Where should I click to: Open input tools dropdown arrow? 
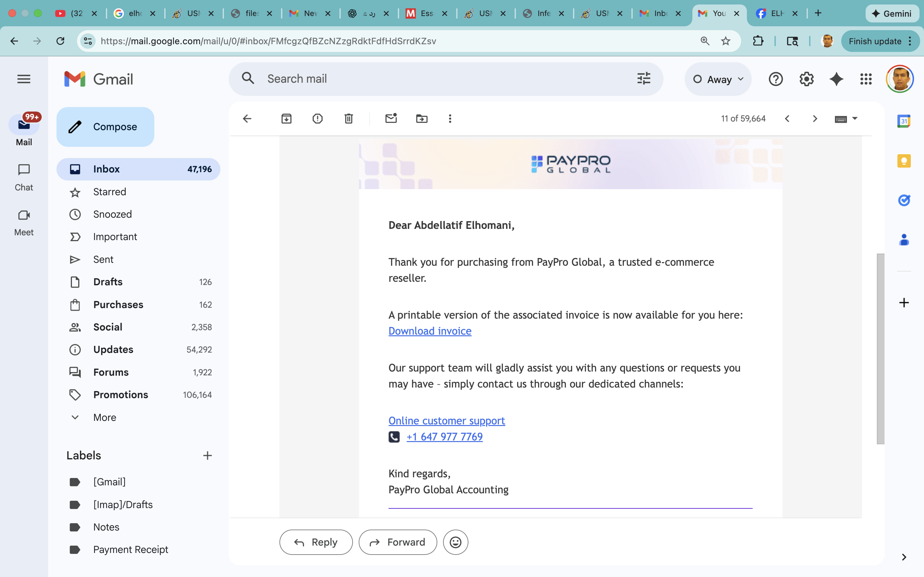click(x=855, y=118)
